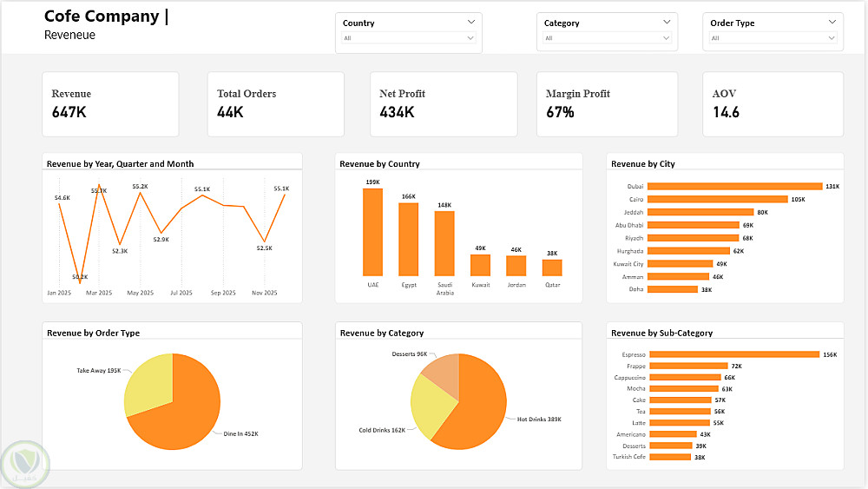The height and width of the screenshot is (489, 868).
Task: Click the Net Profit 434K card
Action: (x=444, y=104)
